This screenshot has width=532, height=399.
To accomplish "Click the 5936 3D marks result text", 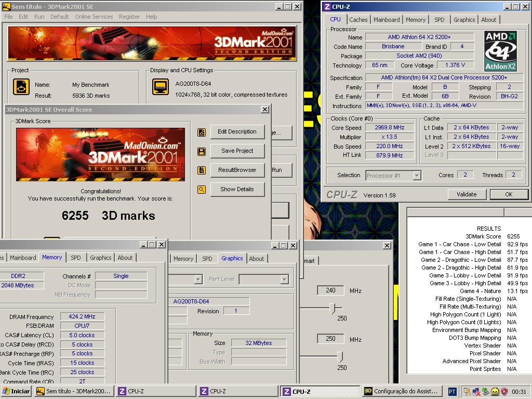I will click(x=91, y=96).
